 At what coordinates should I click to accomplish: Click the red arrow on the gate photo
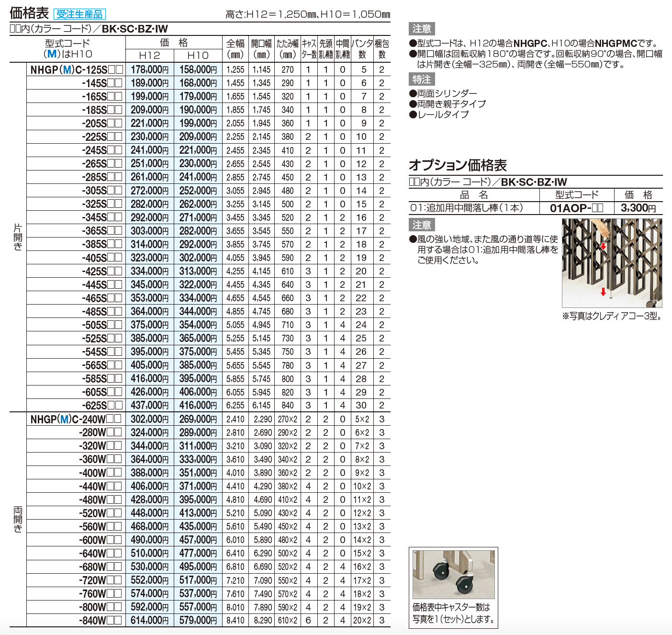604,245
